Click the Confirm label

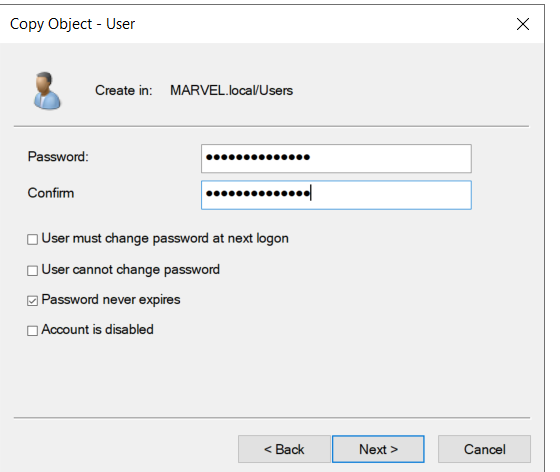pos(51,193)
